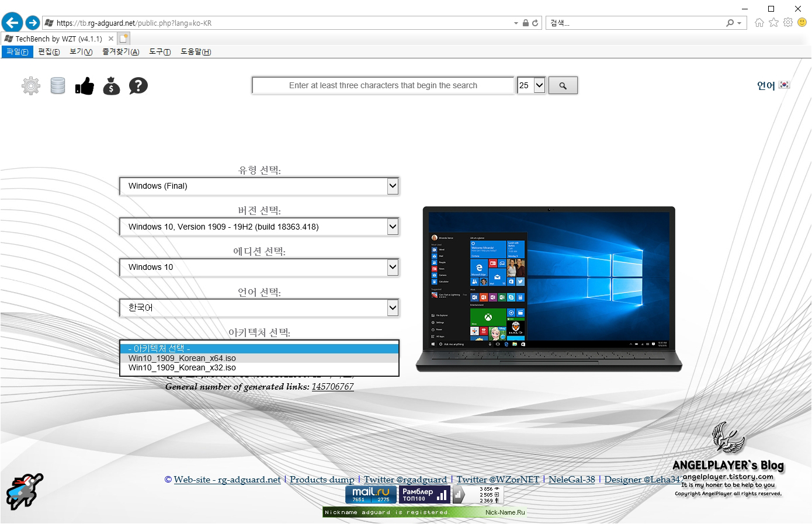The height and width of the screenshot is (524, 812).
Task: Open the Twitter @rgadguard link
Action: (x=405, y=480)
